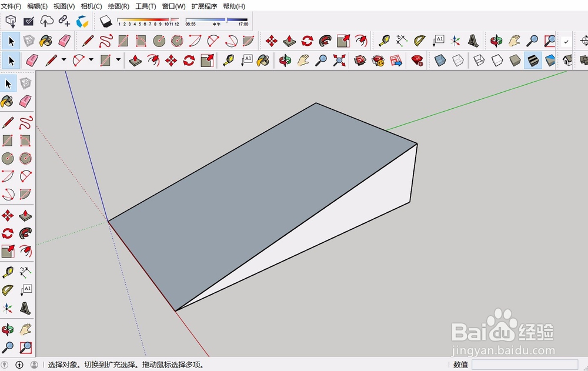The height and width of the screenshot is (371, 588).
Task: Click the house icon in style toolbar row
Action: click(x=567, y=61)
